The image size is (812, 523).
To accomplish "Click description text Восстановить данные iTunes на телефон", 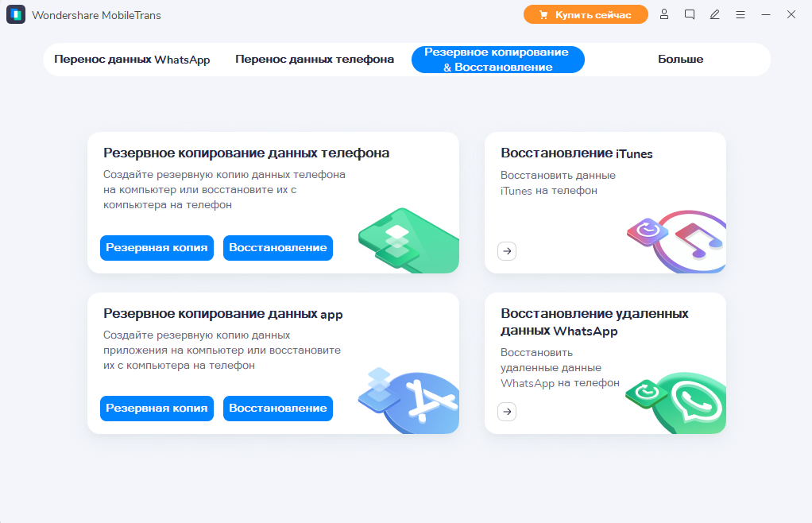I will click(x=558, y=183).
